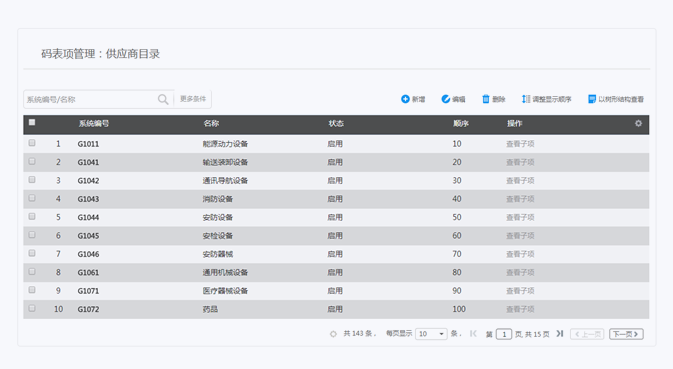Jump to last page icon
Image resolution: width=673 pixels, height=369 pixels.
click(x=560, y=333)
